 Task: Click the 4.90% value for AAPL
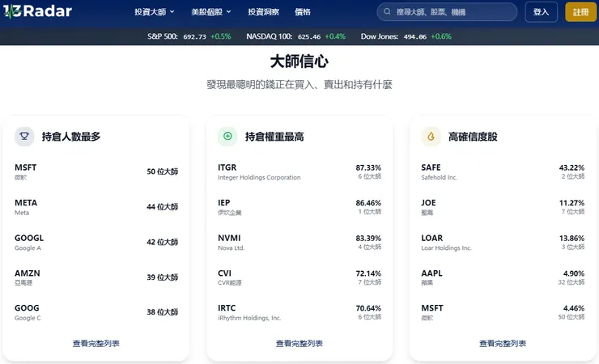(573, 273)
